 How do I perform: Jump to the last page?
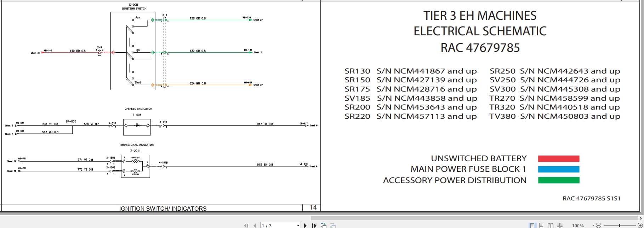point(314,226)
